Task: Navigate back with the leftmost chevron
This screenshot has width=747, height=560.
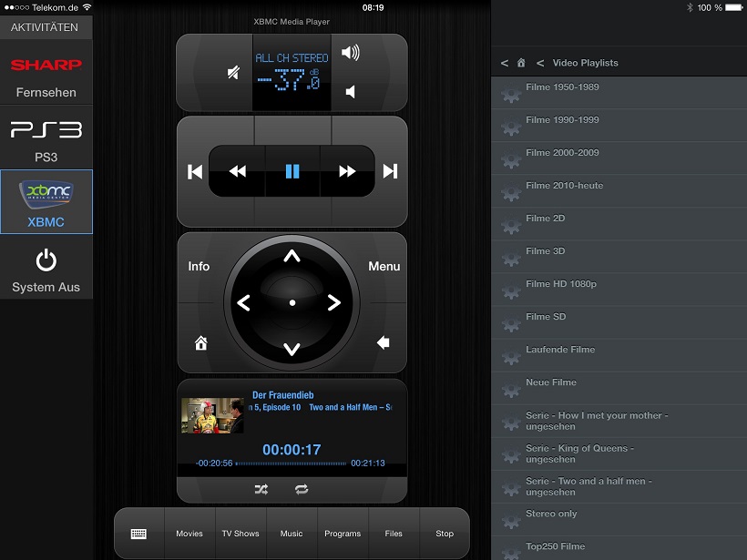Action: click(505, 63)
